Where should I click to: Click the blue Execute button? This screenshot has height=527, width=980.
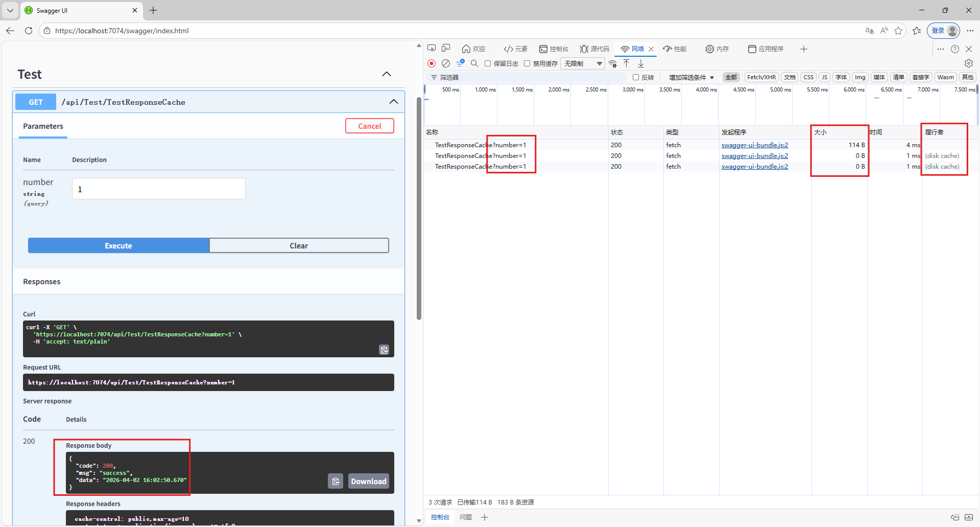point(118,246)
